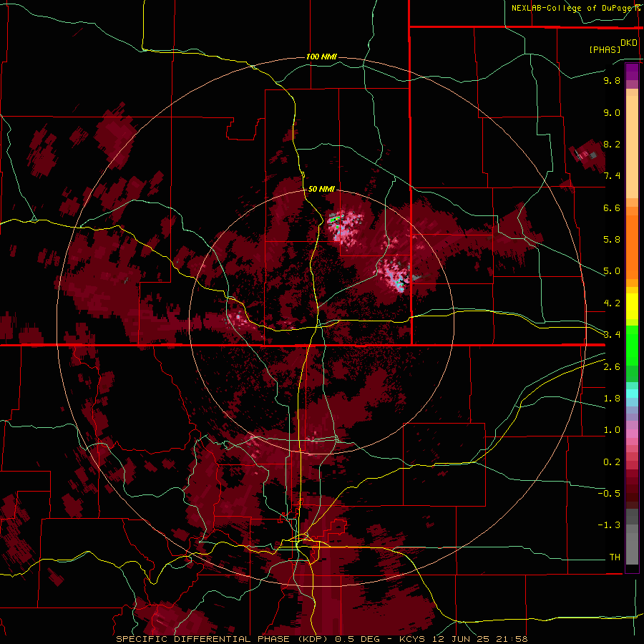Select the 50 NMI range ring label

(321, 189)
